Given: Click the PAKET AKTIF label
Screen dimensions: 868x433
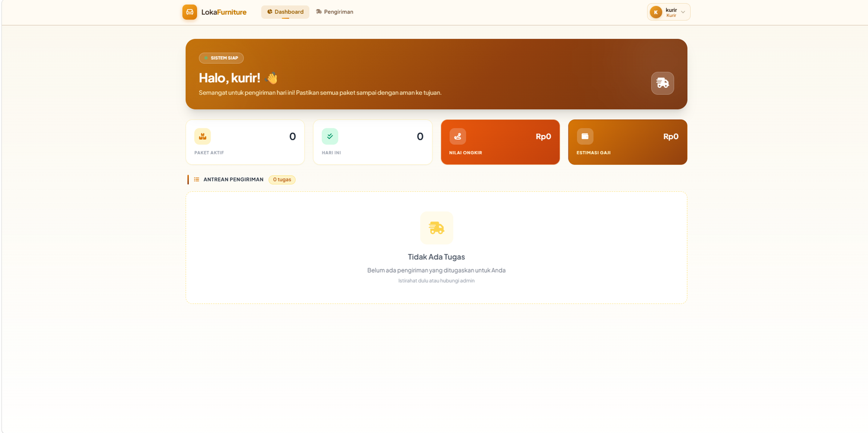Looking at the screenshot, I should tap(209, 153).
